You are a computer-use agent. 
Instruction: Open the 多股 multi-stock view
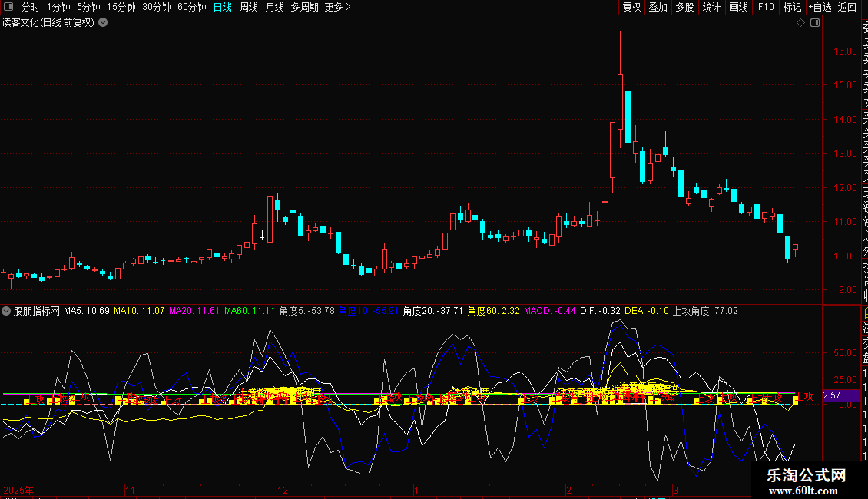pyautogui.click(x=684, y=7)
